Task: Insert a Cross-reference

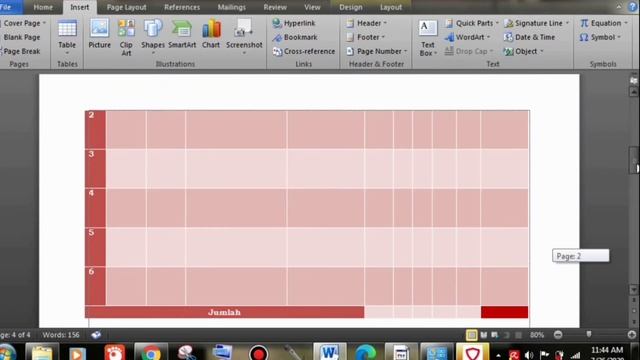Action: pos(304,51)
